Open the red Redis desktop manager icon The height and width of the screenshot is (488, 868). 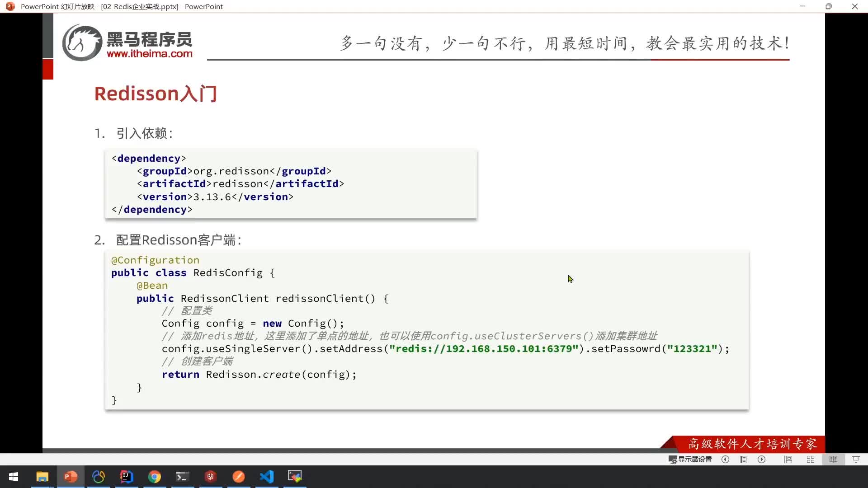pyautogui.click(x=211, y=477)
